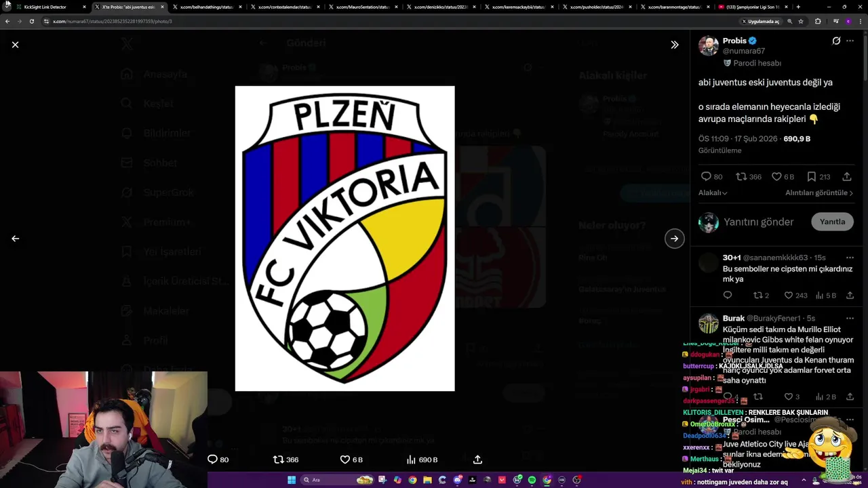
Task: View analytics 5 B on 30+1 comment
Action: coord(826,296)
